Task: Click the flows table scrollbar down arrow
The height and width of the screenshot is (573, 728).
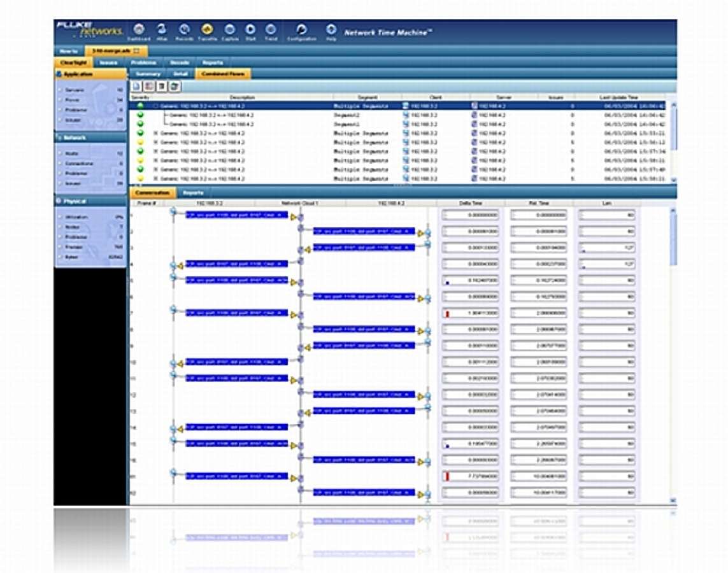Action: (x=674, y=180)
